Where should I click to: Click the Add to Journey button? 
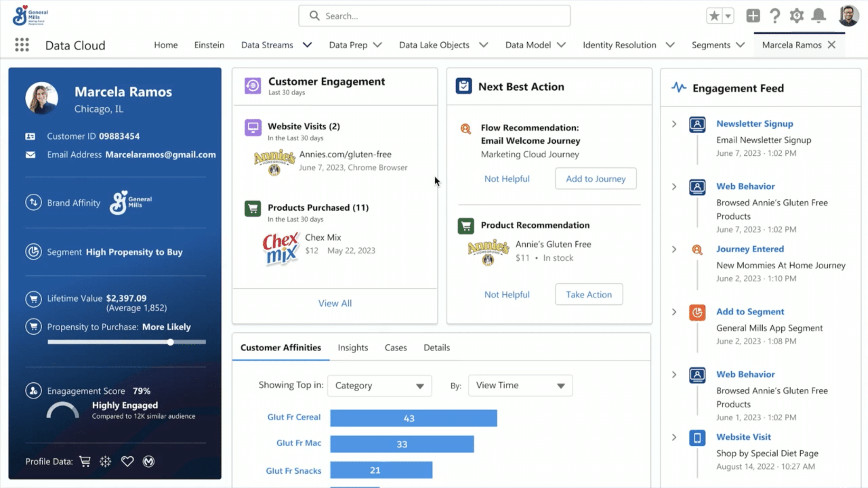tap(595, 179)
